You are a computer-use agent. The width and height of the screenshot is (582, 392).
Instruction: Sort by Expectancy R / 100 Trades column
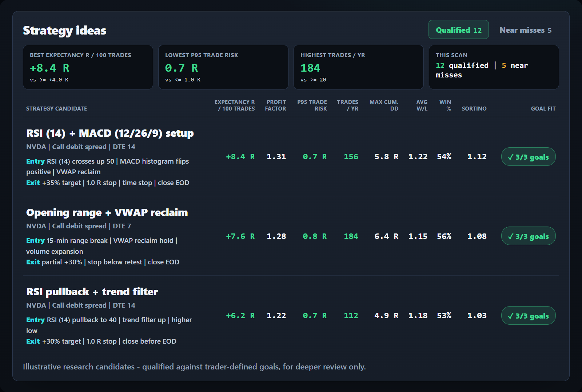(235, 105)
